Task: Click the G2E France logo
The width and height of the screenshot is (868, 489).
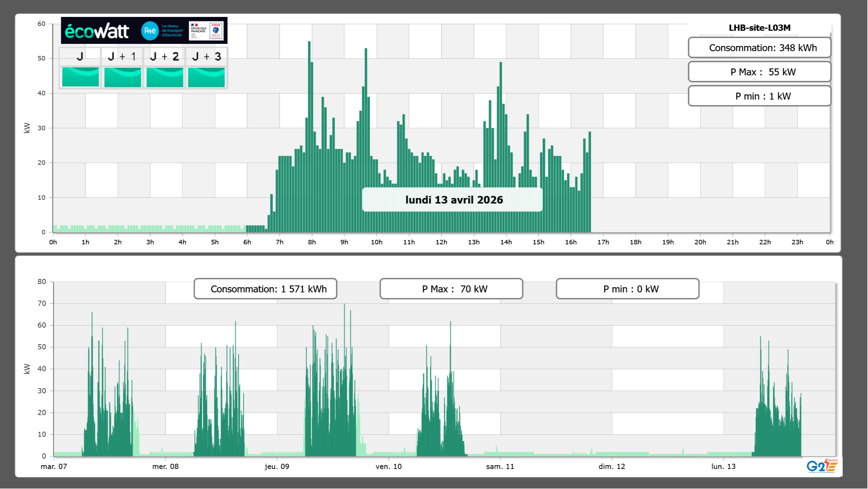Action: pos(822,466)
